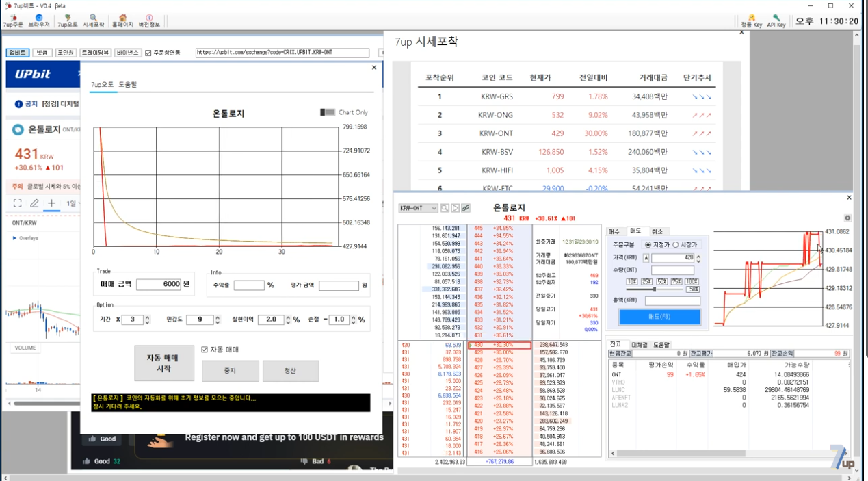The image size is (868, 481).
Task: Open the KRW-ONT coin dropdown
Action: pos(418,208)
